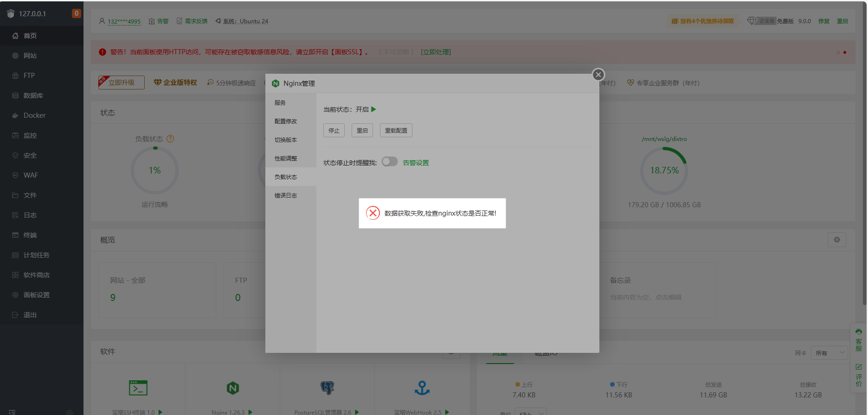Click the 负载状态 1% gauge
868x415 pixels.
[x=155, y=171]
